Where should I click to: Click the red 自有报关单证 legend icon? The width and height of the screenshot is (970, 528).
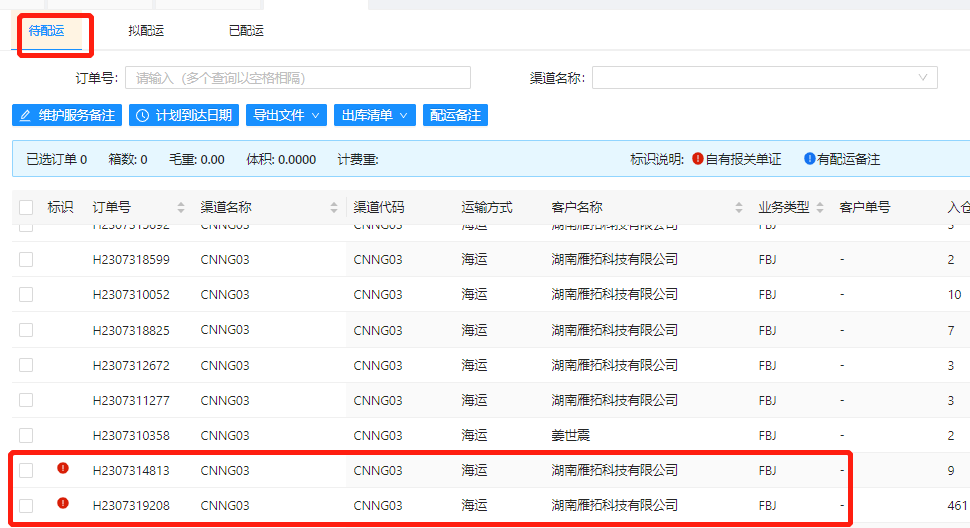pyautogui.click(x=697, y=159)
